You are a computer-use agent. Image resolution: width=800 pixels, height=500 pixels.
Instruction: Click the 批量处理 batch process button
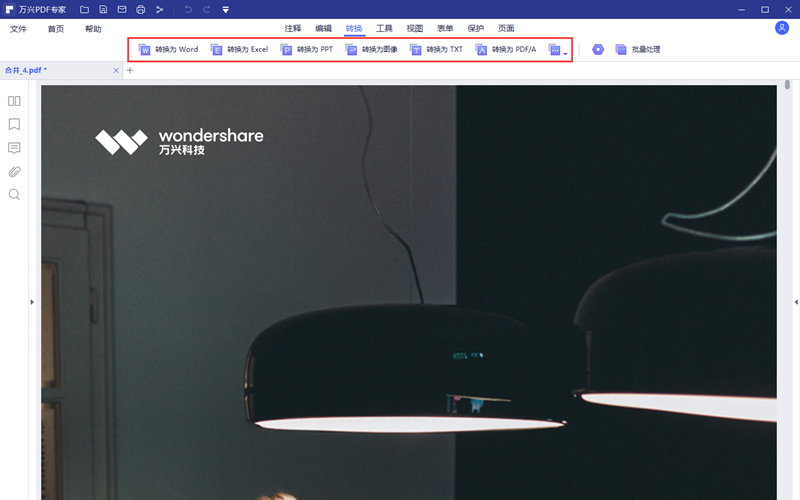pos(637,49)
